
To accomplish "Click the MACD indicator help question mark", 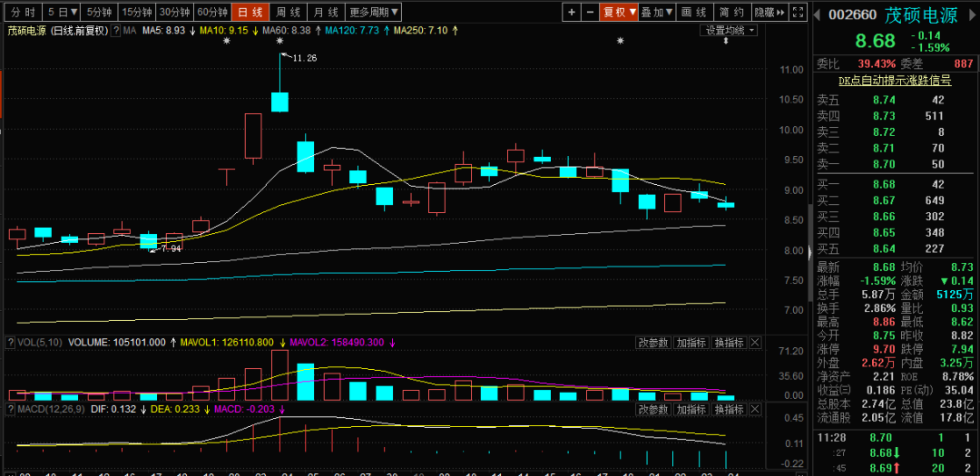I will (x=9, y=409).
